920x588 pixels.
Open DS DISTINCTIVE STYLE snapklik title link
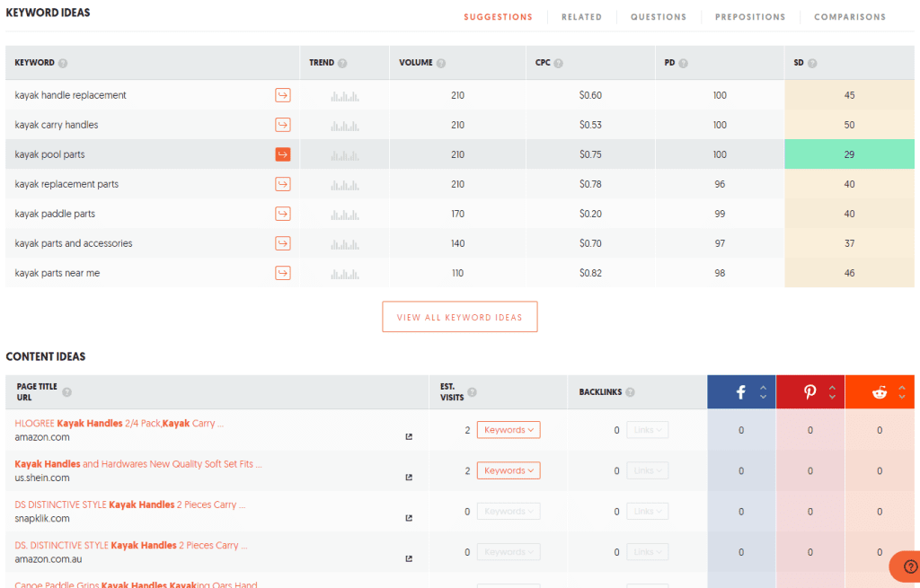click(130, 505)
